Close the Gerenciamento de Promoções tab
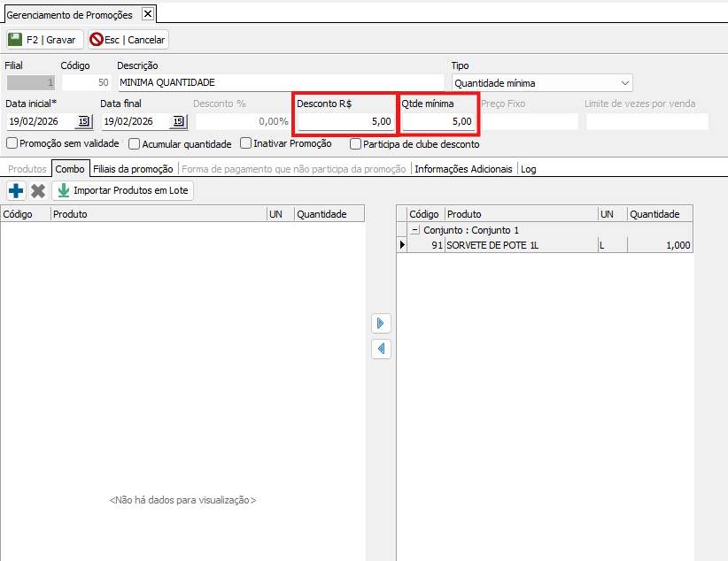Image resolution: width=728 pixels, height=561 pixels. click(x=148, y=14)
